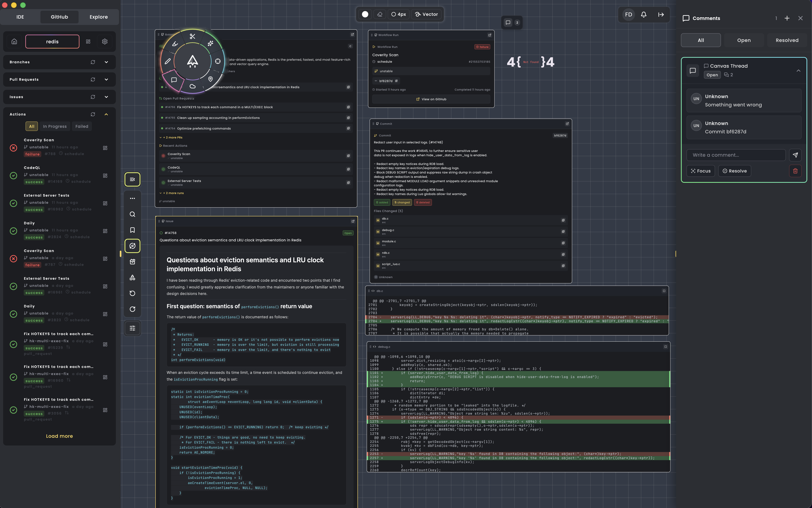Select the cloud tool in radial menu

click(193, 86)
